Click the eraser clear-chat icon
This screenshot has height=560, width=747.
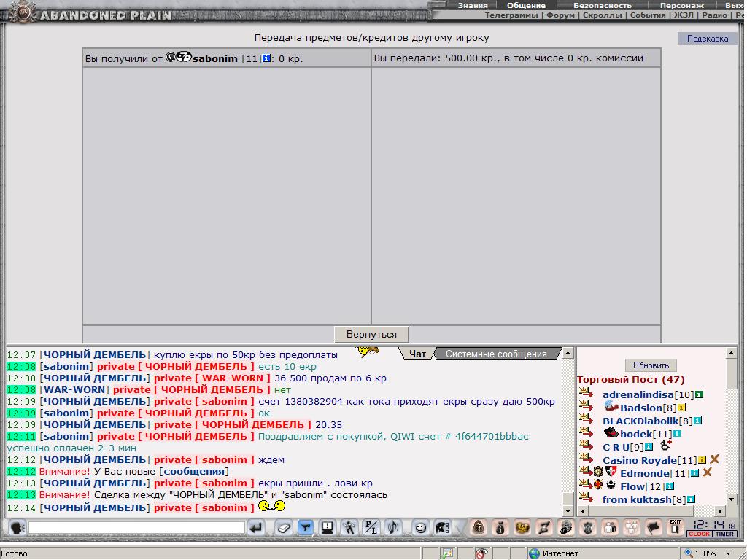coord(284,528)
